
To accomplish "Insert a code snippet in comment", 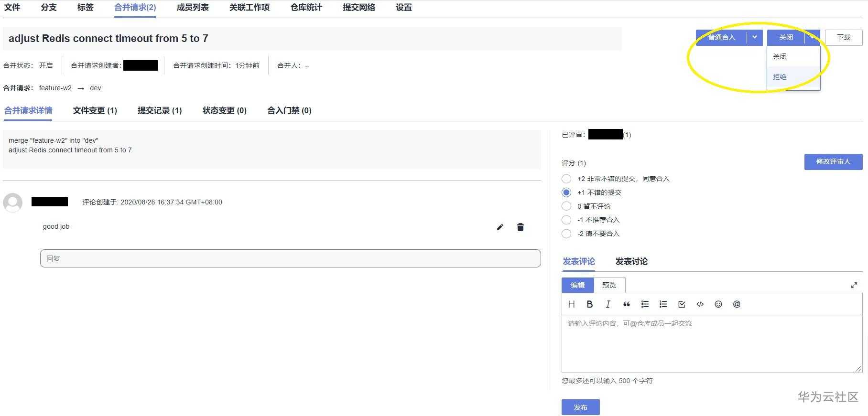I will [700, 304].
